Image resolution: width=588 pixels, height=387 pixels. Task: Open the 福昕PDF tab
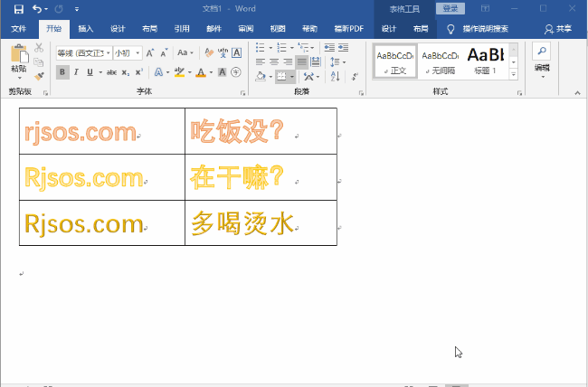click(x=349, y=29)
